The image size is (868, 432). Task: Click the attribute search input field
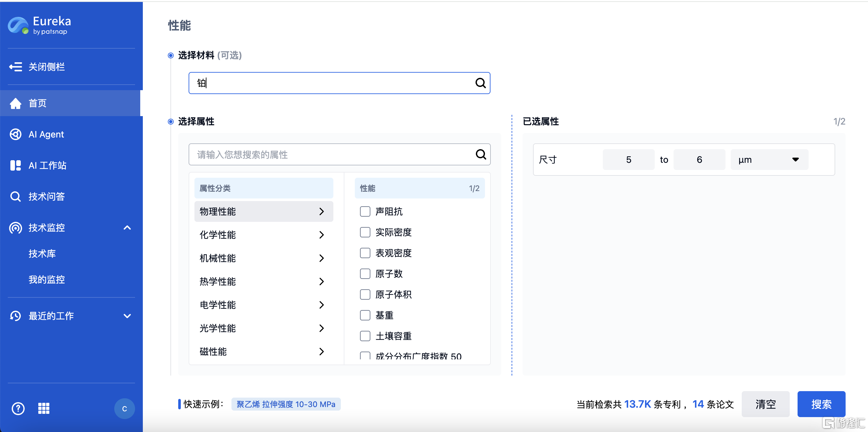(339, 154)
